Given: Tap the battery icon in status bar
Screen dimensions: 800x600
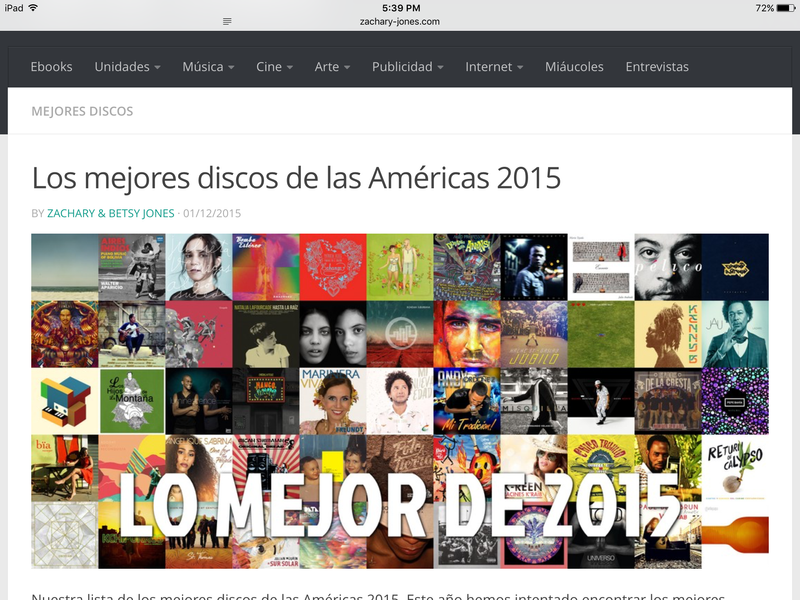Looking at the screenshot, I should click(785, 8).
